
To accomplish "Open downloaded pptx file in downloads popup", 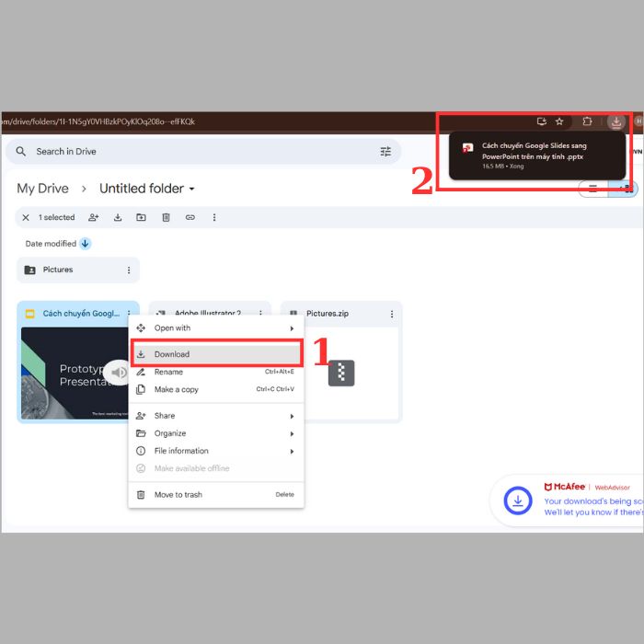I will [537, 155].
